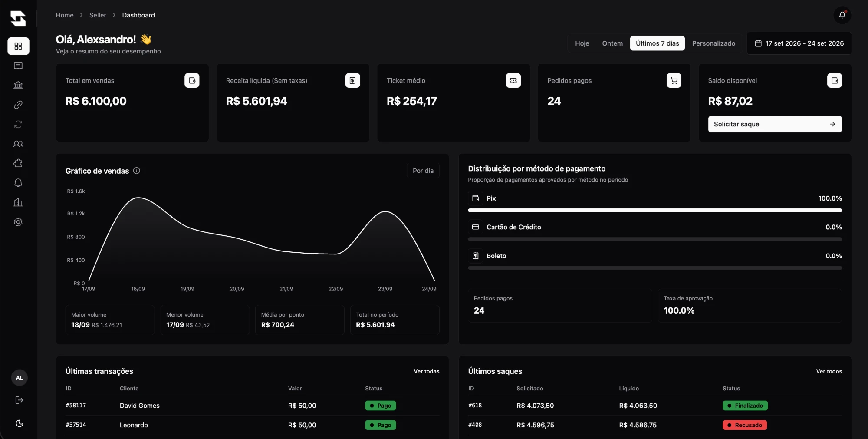Click the Pix progress bar
This screenshot has height=439, width=868.
tap(655, 210)
